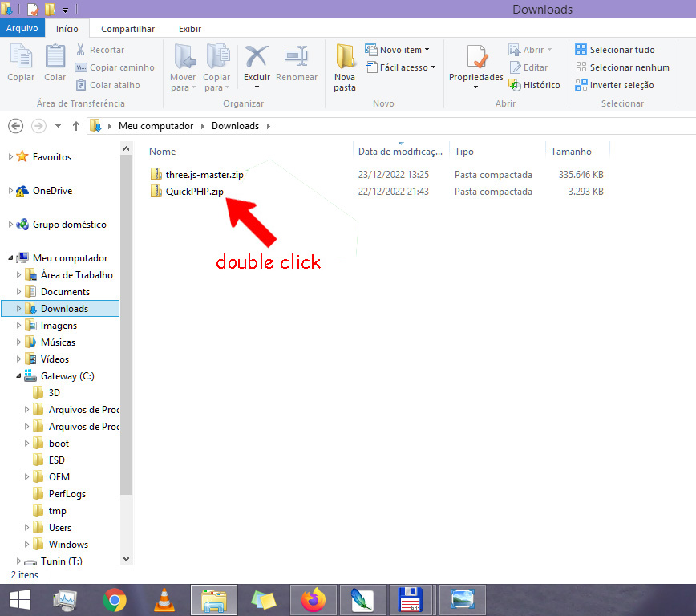
Task: Switch to the Compartilhar ribbon tab
Action: 127,29
